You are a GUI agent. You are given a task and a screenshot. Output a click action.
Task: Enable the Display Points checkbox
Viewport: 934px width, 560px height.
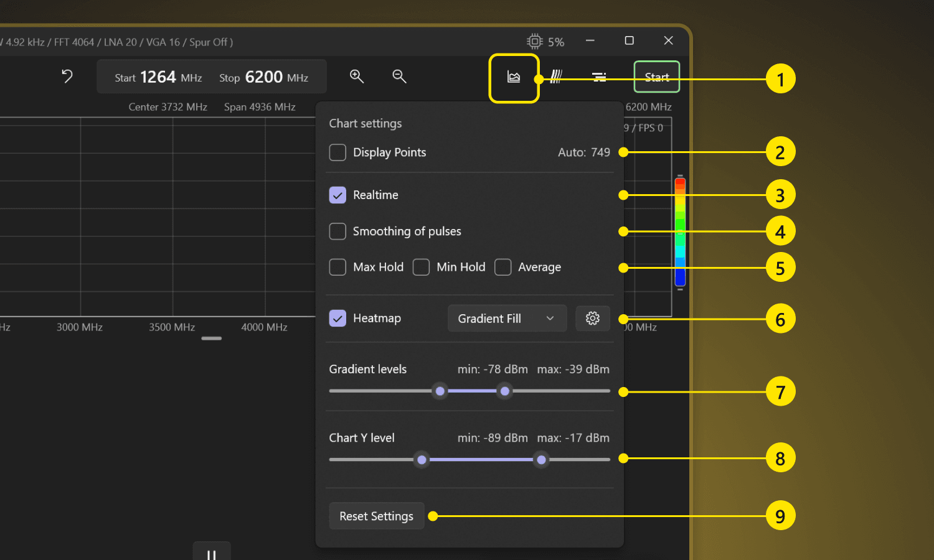(337, 152)
